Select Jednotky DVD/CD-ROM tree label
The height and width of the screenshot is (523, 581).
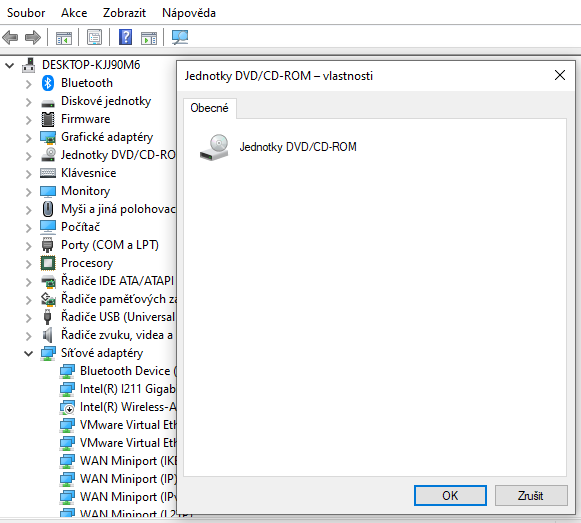click(x=119, y=155)
